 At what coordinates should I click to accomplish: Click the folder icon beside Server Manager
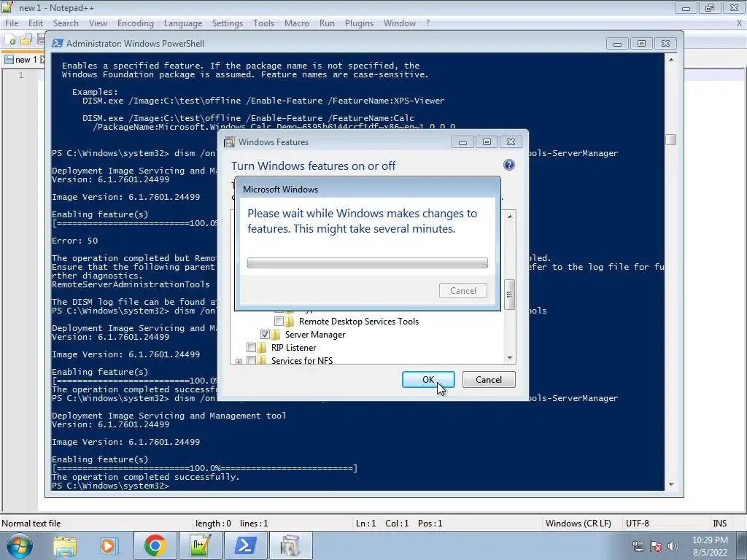pyautogui.click(x=276, y=334)
